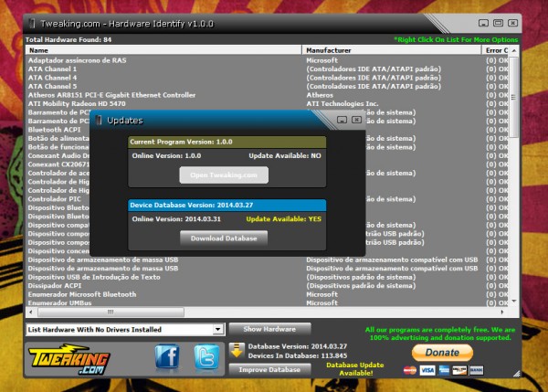
Task: Click the Device Database Version header bar
Action: tap(227, 205)
